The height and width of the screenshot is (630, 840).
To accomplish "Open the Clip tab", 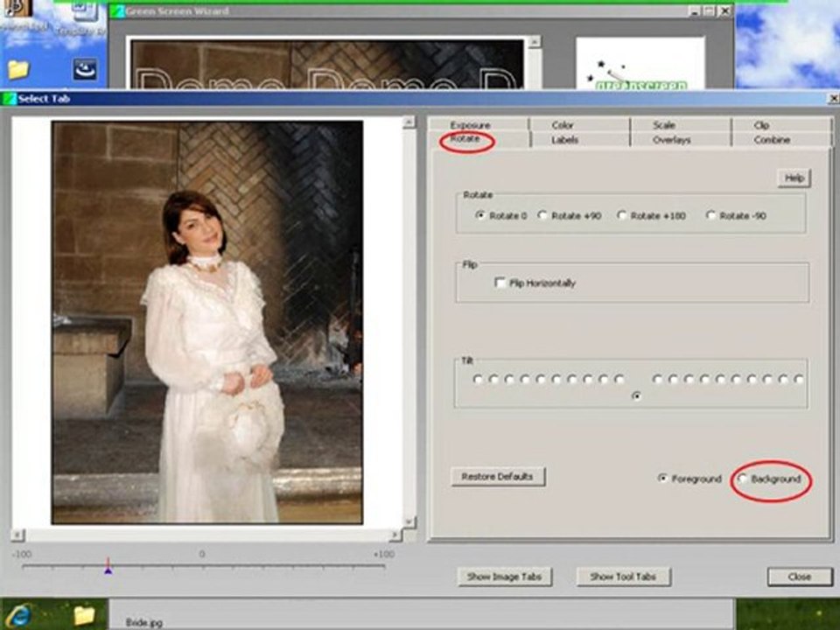I will click(761, 125).
